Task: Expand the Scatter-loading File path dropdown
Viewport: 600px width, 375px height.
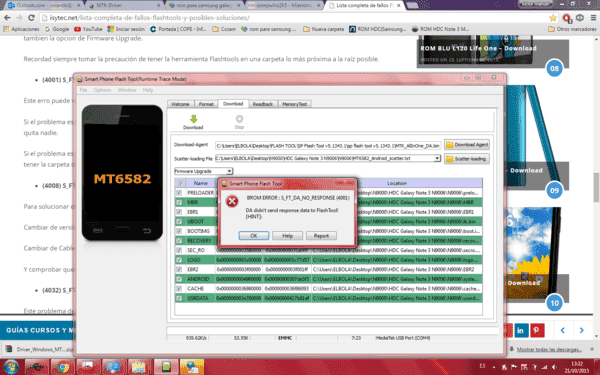Action: tap(437, 158)
